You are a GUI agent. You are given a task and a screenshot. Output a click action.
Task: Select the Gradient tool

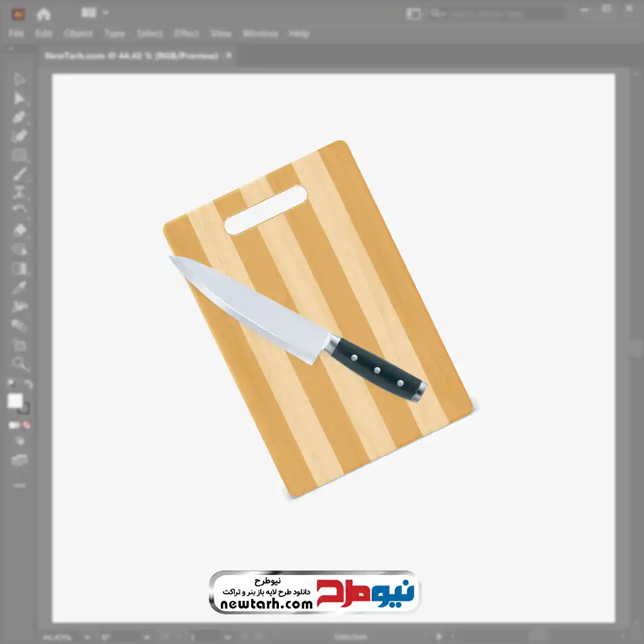coord(19,268)
